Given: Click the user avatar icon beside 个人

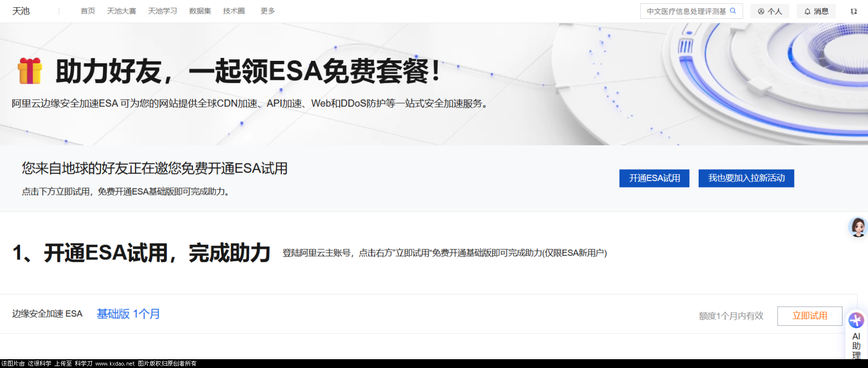Looking at the screenshot, I should 761,11.
